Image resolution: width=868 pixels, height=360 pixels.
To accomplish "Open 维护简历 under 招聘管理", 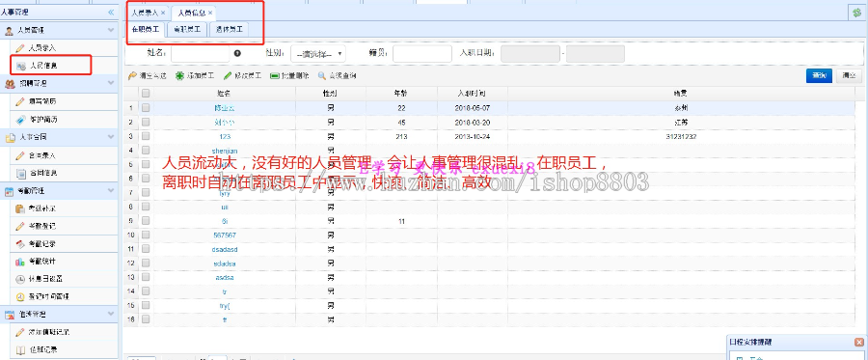I will (x=42, y=119).
